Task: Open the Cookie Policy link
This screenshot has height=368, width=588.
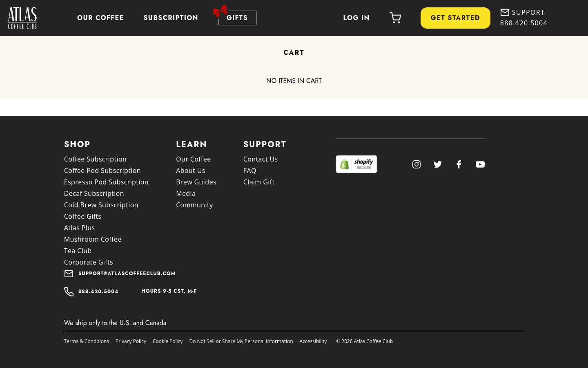Action: tap(167, 341)
